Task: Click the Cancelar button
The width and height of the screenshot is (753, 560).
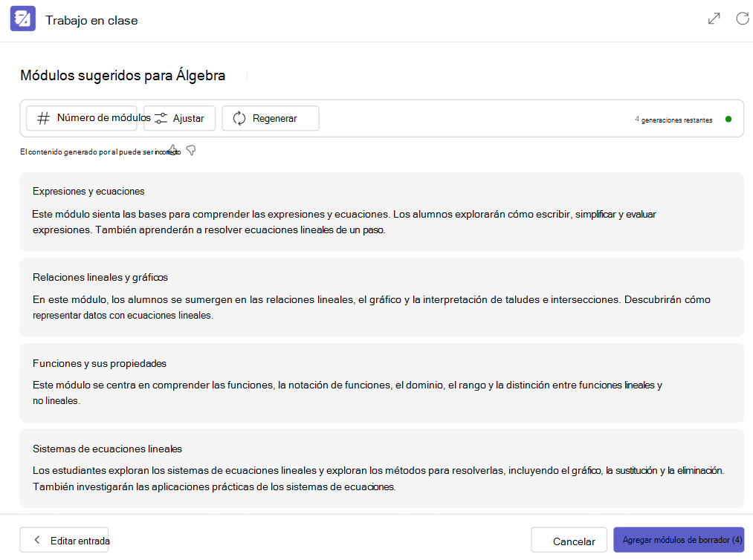Action: 570,541
